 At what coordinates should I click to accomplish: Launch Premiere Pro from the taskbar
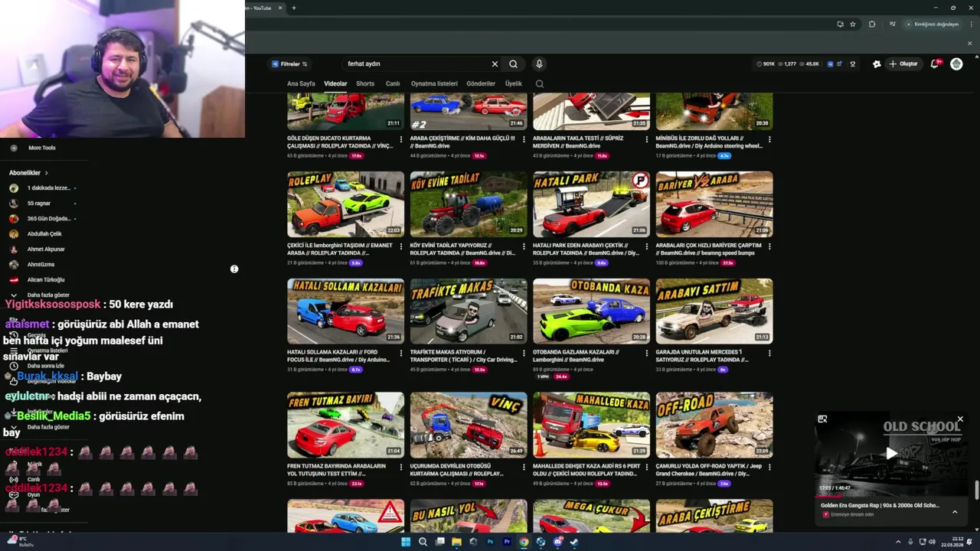pos(507,542)
